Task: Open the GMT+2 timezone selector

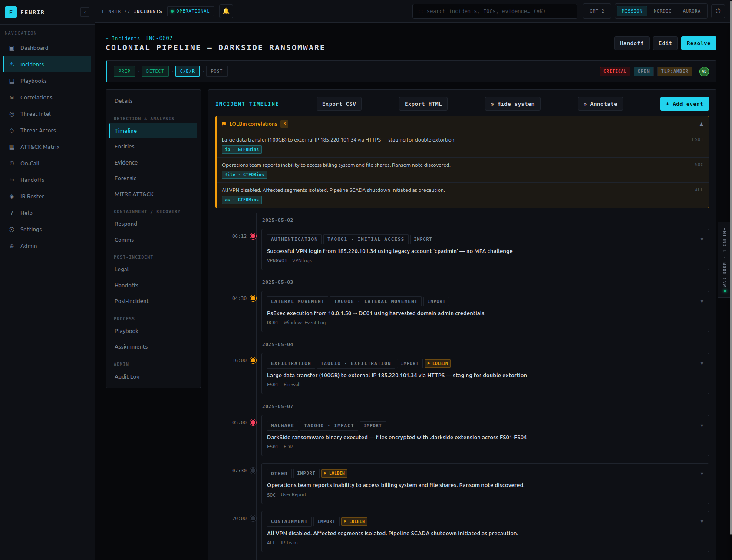Action: tap(597, 11)
